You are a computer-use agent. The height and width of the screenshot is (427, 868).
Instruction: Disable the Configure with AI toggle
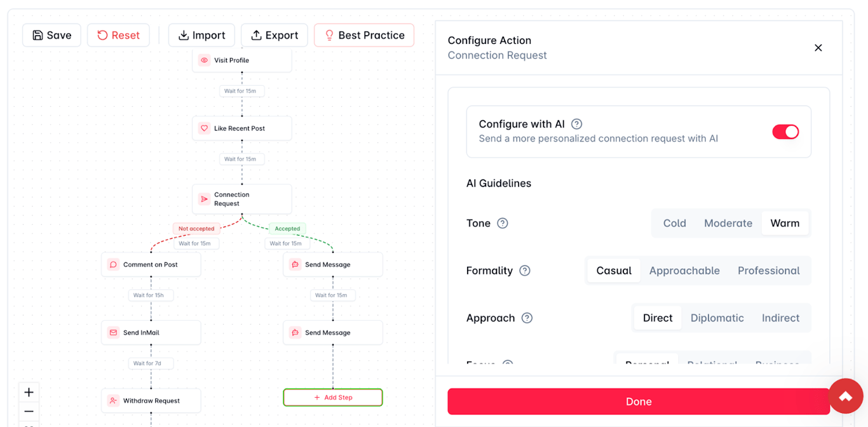[x=785, y=132]
